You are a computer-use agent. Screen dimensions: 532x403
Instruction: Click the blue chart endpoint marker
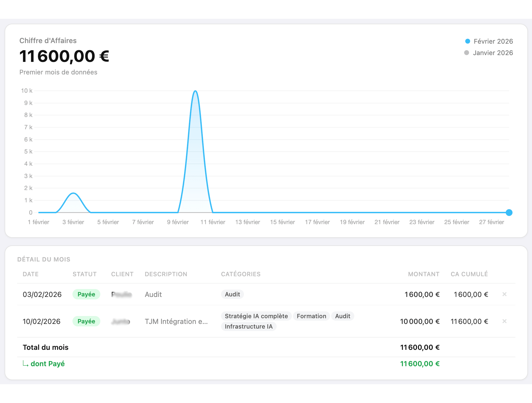(509, 212)
